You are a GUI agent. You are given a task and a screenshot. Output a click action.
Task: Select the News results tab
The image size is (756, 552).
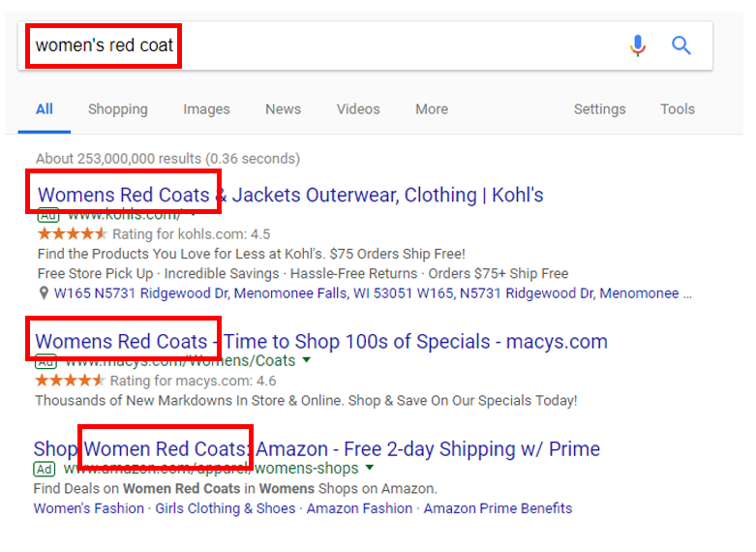pos(283,109)
